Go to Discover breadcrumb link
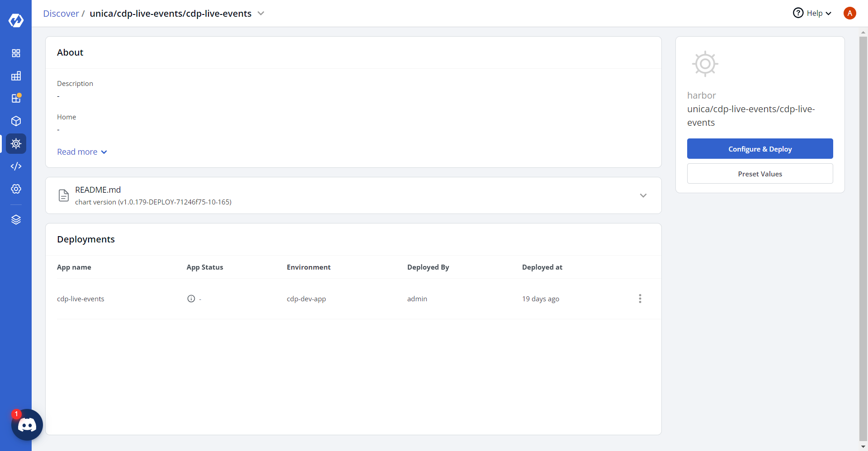The image size is (868, 451). 61,14
